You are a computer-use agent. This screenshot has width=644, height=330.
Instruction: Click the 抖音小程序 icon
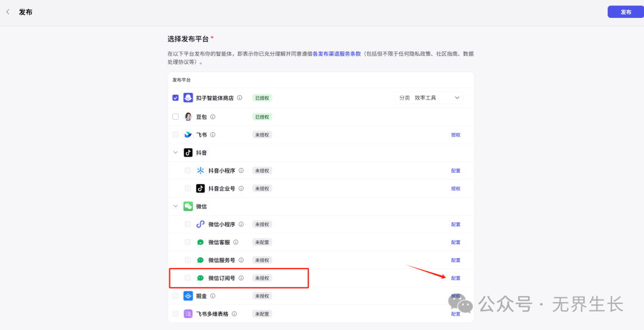click(x=200, y=170)
